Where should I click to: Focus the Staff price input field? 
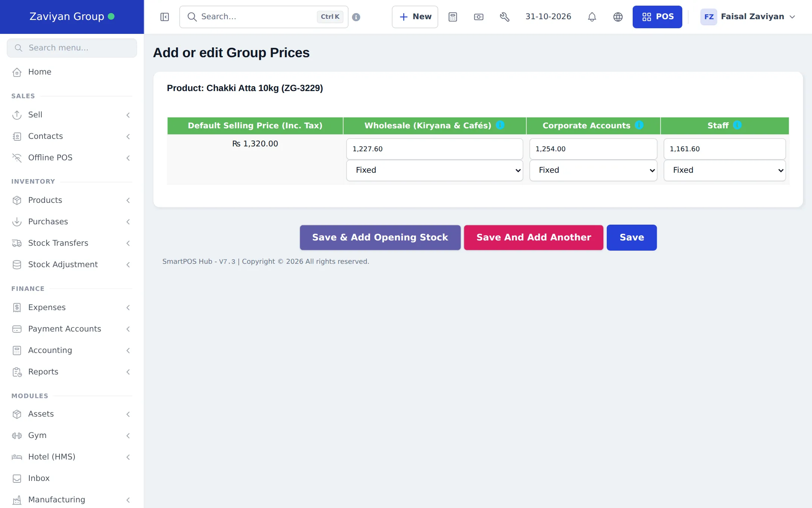pos(724,149)
